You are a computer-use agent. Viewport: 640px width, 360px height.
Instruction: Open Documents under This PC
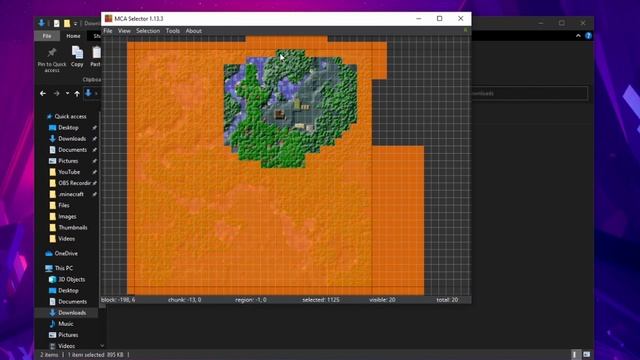click(x=72, y=301)
